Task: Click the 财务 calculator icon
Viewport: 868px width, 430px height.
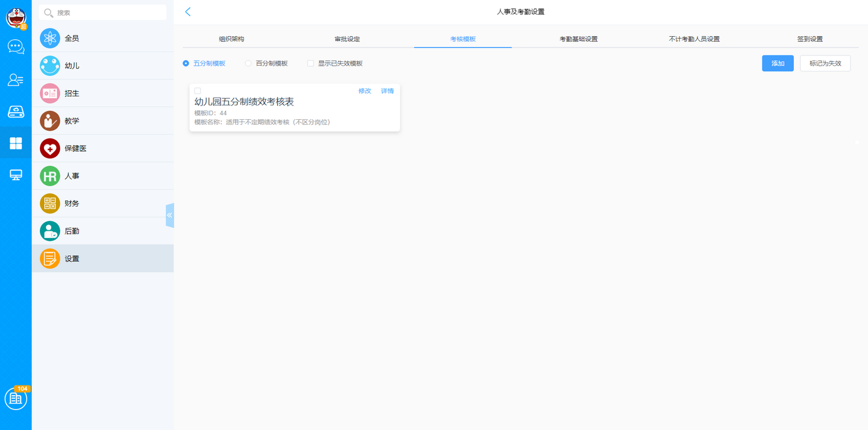Action: [50, 204]
